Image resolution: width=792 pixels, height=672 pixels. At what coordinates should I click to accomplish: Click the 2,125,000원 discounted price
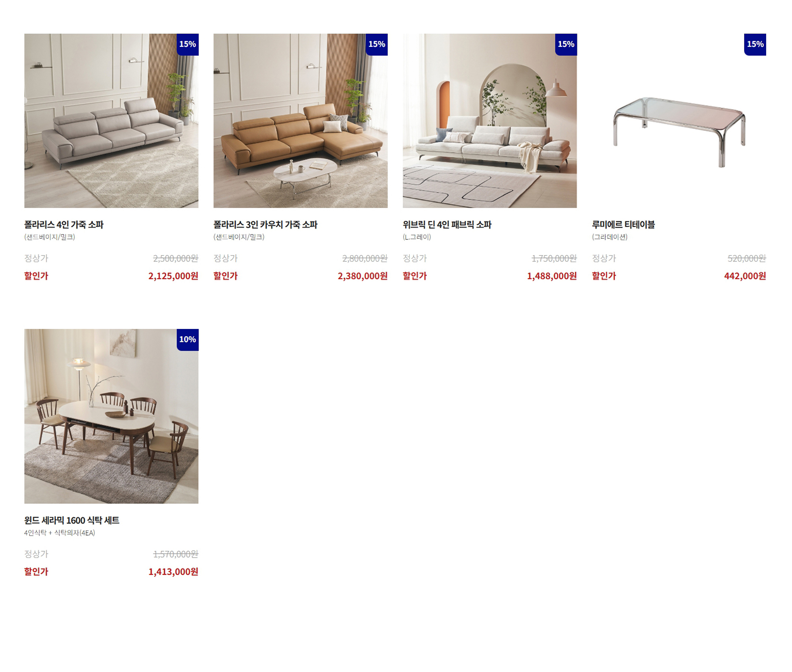click(174, 276)
